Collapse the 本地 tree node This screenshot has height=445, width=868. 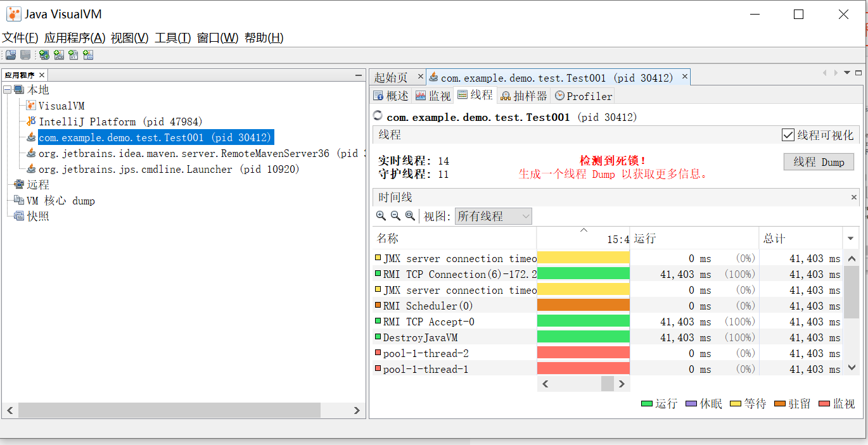(x=7, y=90)
